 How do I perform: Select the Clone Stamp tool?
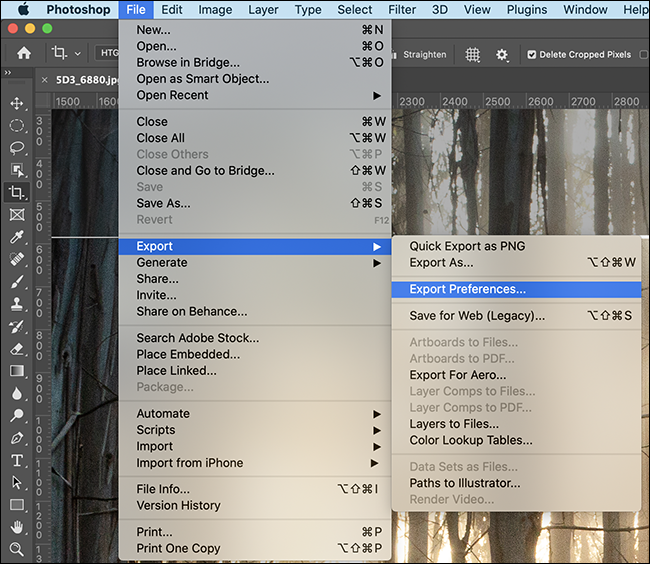(17, 304)
